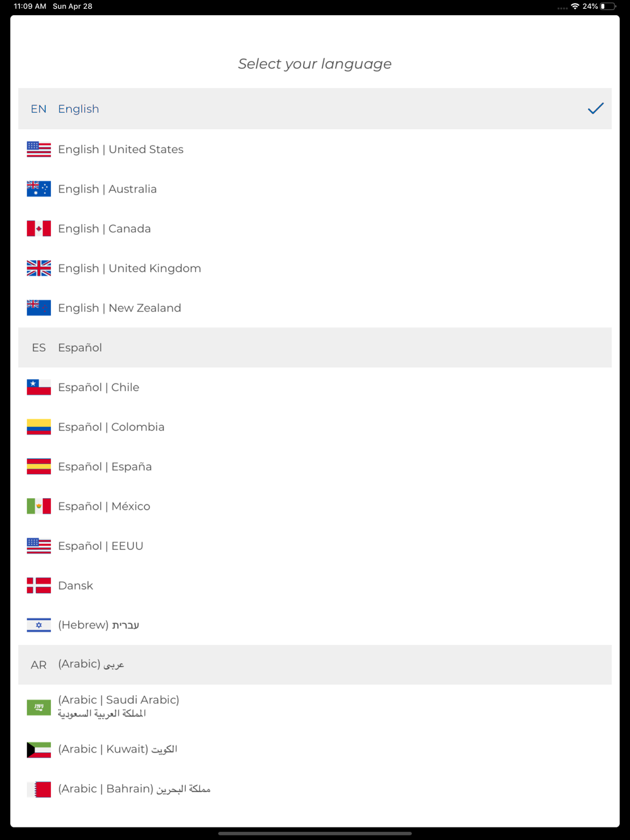Viewport: 630px width, 840px height.
Task: Tap the Canada flag icon
Action: [38, 229]
